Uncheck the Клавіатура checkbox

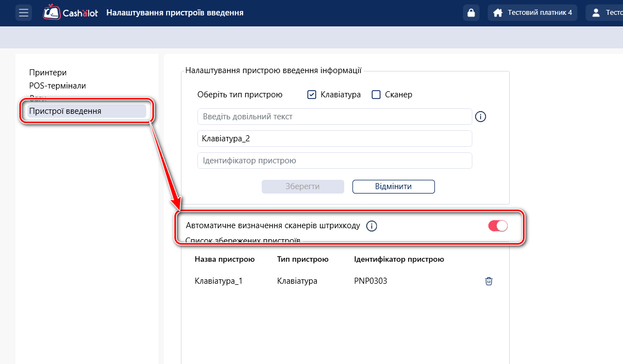(312, 95)
